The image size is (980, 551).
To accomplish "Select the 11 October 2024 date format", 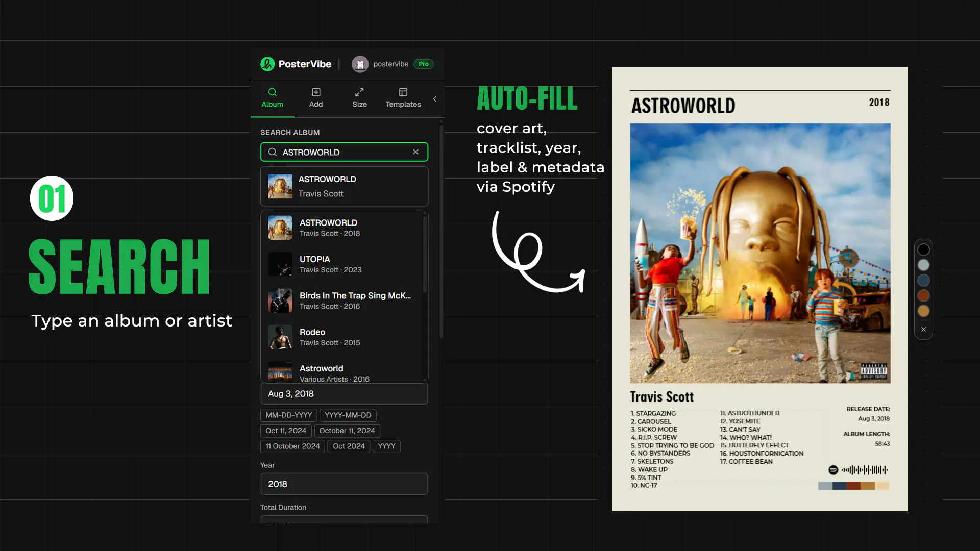I will 292,446.
